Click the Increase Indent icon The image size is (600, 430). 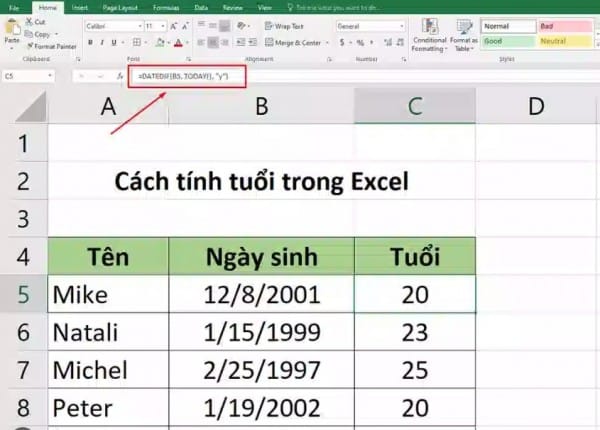pos(253,42)
